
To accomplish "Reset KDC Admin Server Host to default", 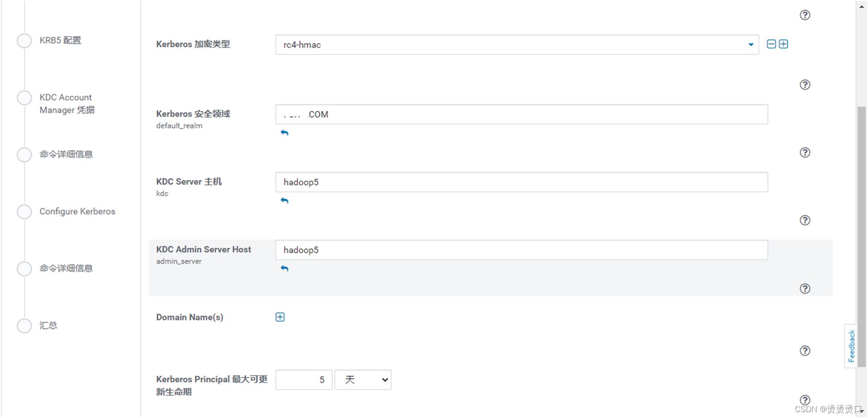I will click(284, 268).
